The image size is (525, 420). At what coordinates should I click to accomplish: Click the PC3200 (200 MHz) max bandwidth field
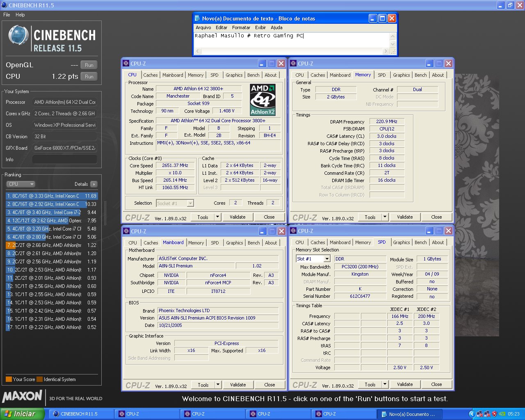coord(360,267)
